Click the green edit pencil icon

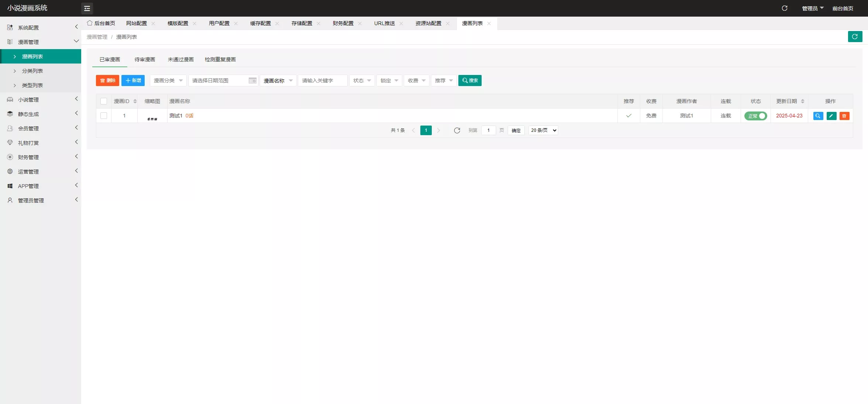coord(831,116)
